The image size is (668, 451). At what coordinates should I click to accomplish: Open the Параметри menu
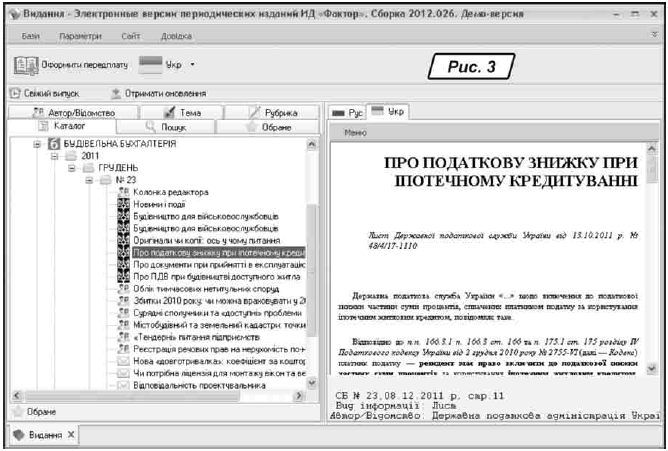tap(79, 35)
